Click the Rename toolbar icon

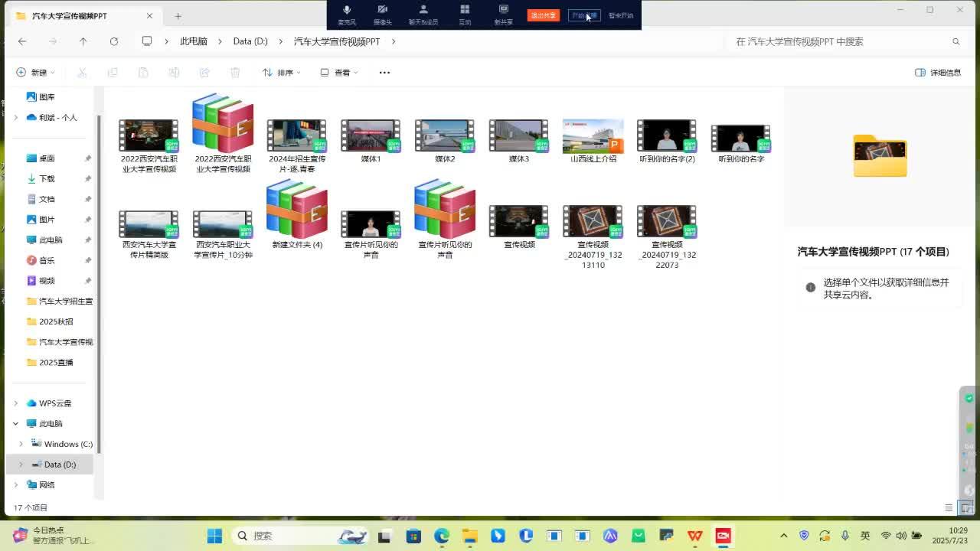click(174, 73)
